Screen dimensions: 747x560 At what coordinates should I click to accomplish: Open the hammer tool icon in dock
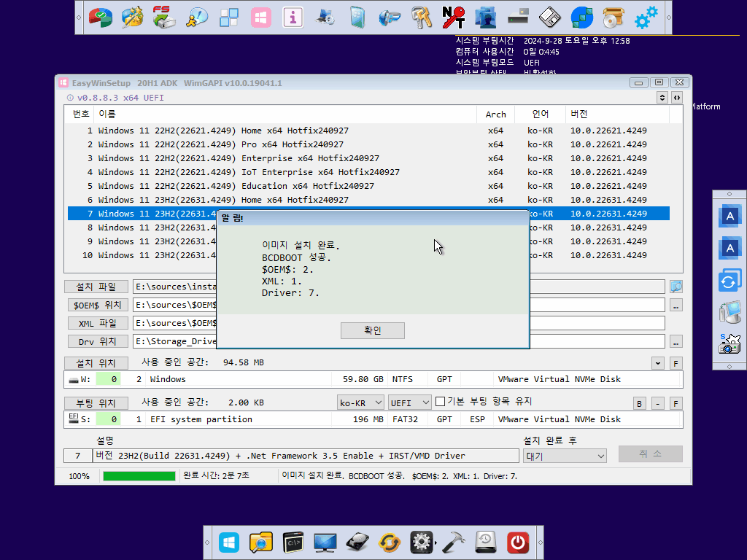tap(454, 542)
